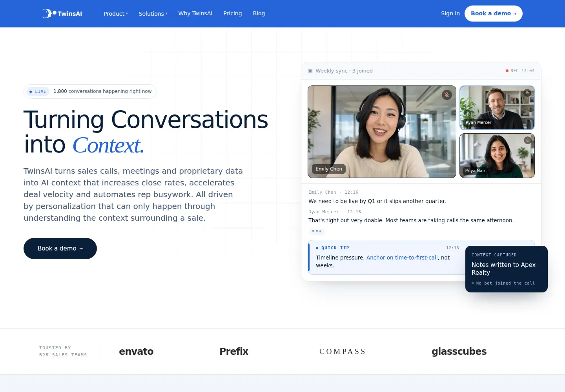The image size is (565, 392).
Task: Click the envato logo
Action: tap(136, 352)
